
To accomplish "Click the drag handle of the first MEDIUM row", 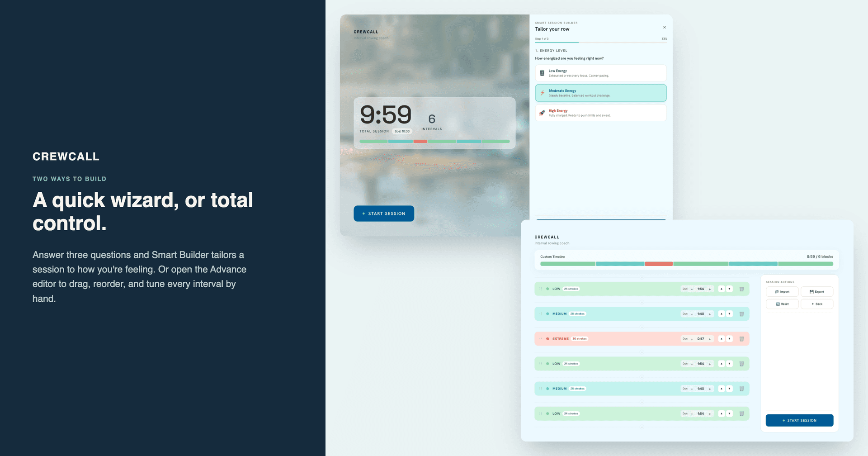I will [x=541, y=314].
